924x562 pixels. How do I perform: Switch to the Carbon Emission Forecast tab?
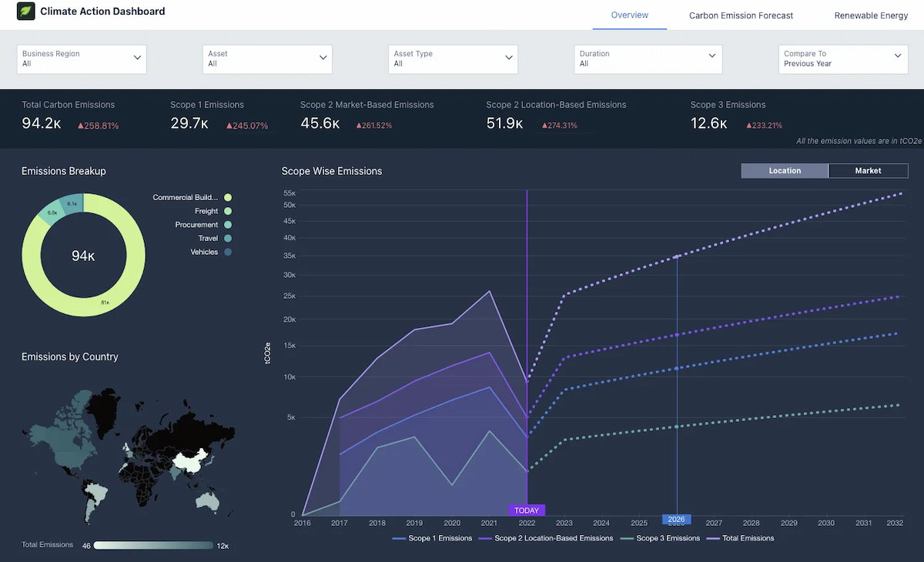[741, 15]
